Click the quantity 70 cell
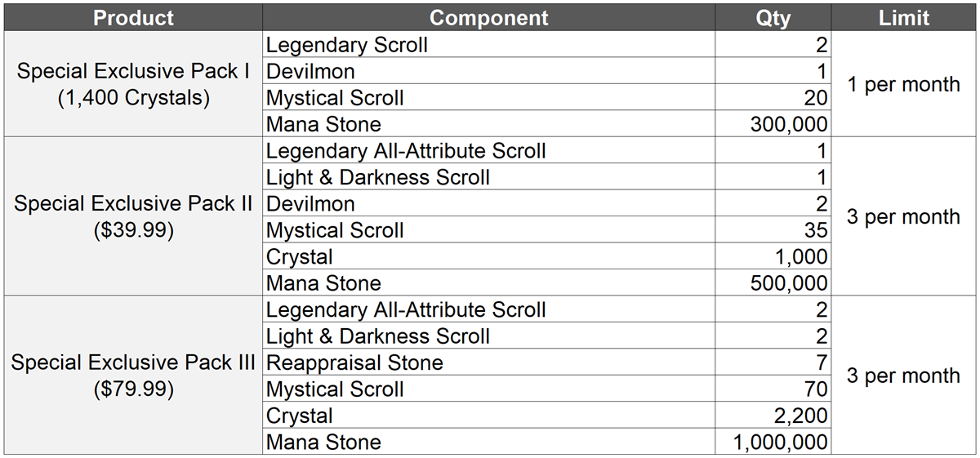 coord(773,389)
